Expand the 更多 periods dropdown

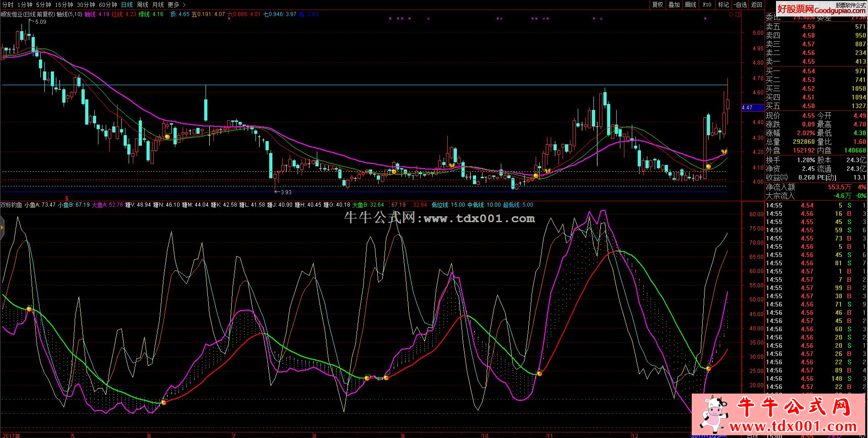tap(176, 5)
